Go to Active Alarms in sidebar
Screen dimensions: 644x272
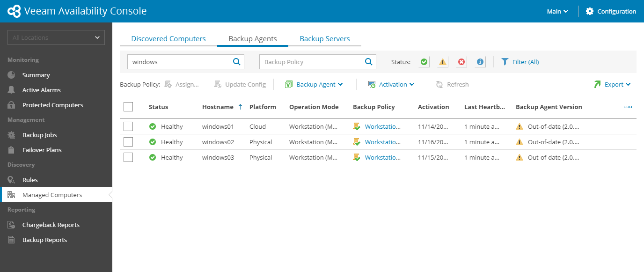coord(41,90)
